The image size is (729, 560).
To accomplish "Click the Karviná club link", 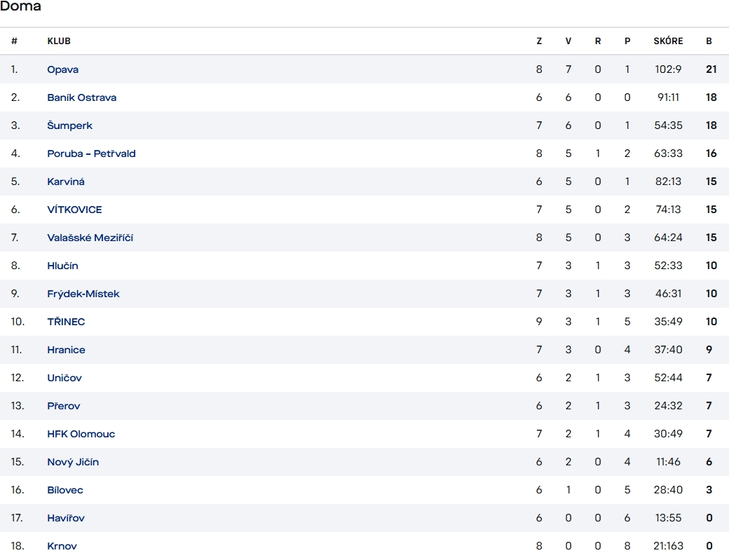I will pos(66,182).
